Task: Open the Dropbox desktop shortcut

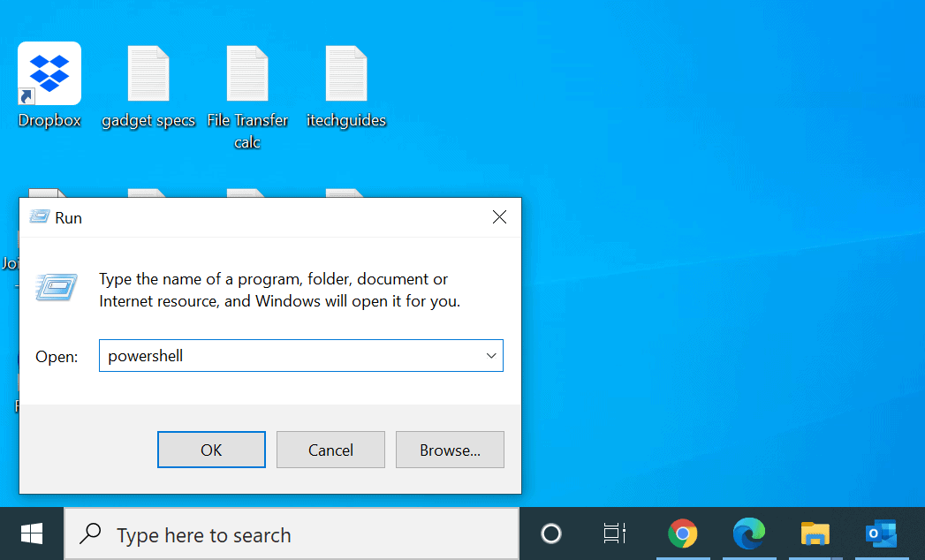Action: click(x=49, y=72)
